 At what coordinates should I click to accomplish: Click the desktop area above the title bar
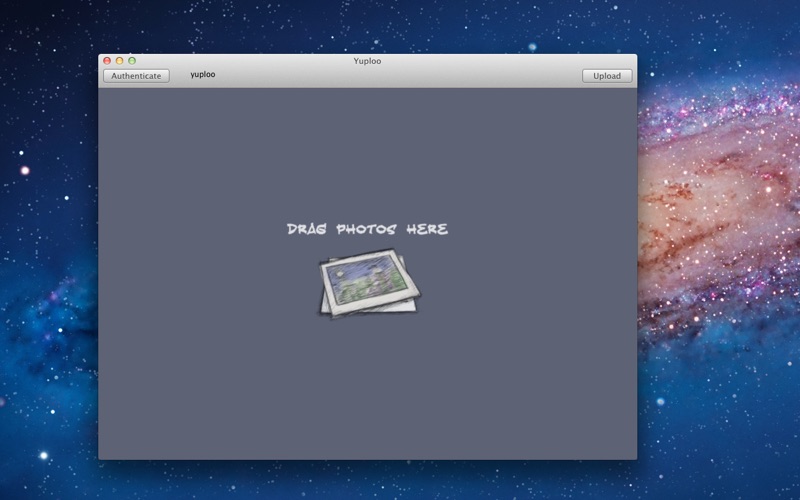(x=367, y=25)
